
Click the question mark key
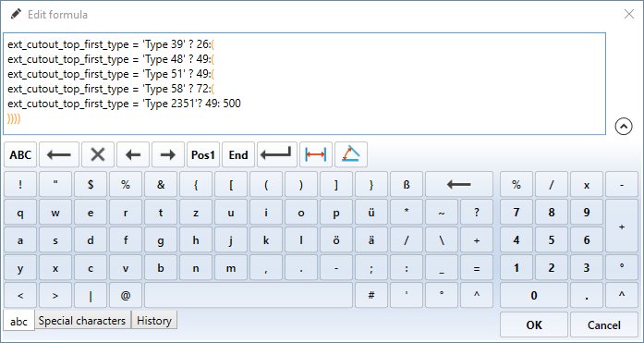pos(477,213)
